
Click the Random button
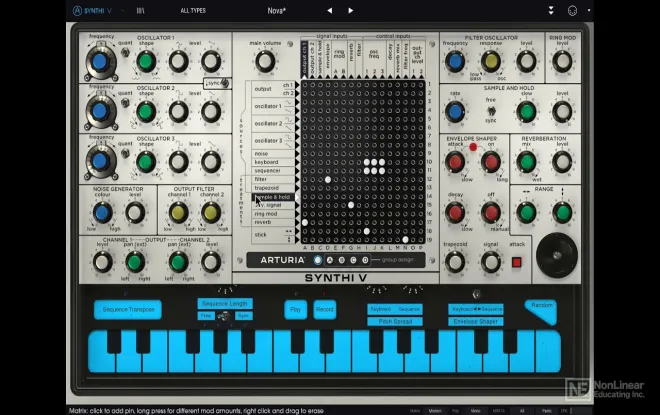click(x=542, y=309)
